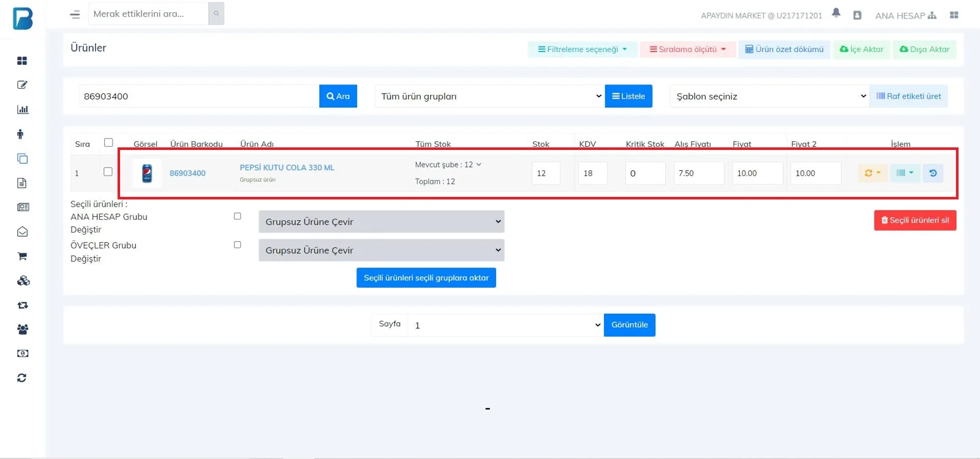This screenshot has width=980, height=459.
Task: Click the Listele button
Action: (x=628, y=96)
